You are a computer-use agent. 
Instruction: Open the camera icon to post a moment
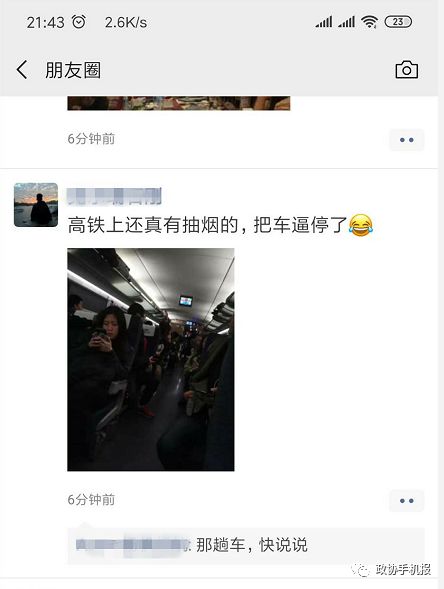(406, 69)
